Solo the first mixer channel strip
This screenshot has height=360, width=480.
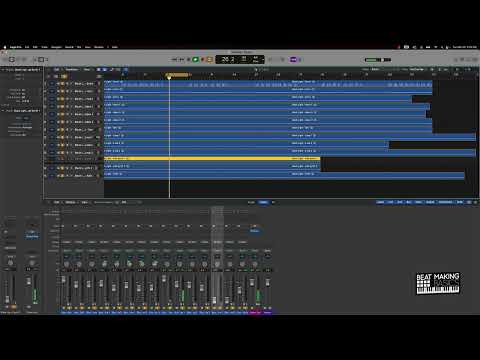tap(69, 308)
